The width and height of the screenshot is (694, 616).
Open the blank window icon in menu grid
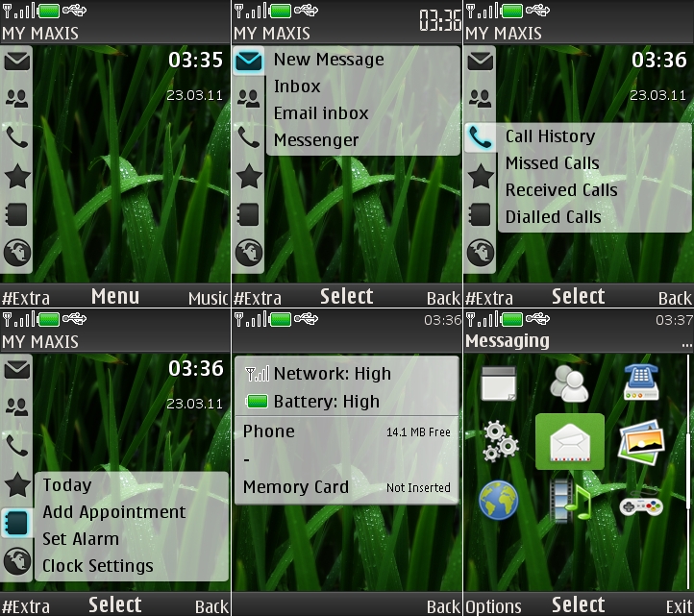498,383
